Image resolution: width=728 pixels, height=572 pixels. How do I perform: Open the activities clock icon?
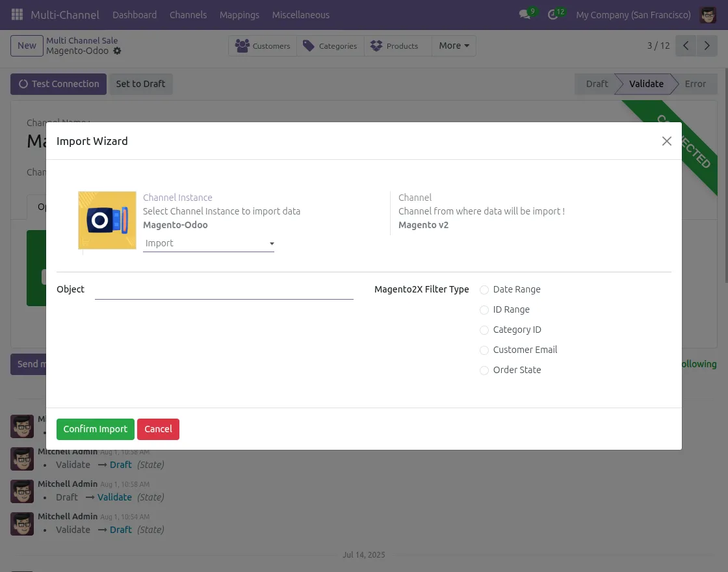(x=552, y=14)
